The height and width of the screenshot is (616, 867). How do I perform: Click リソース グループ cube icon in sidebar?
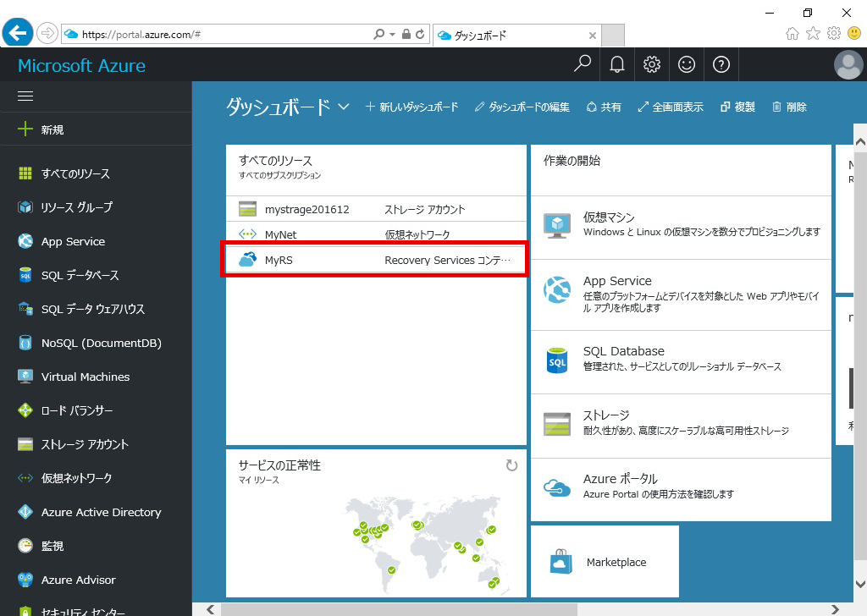pyautogui.click(x=25, y=207)
